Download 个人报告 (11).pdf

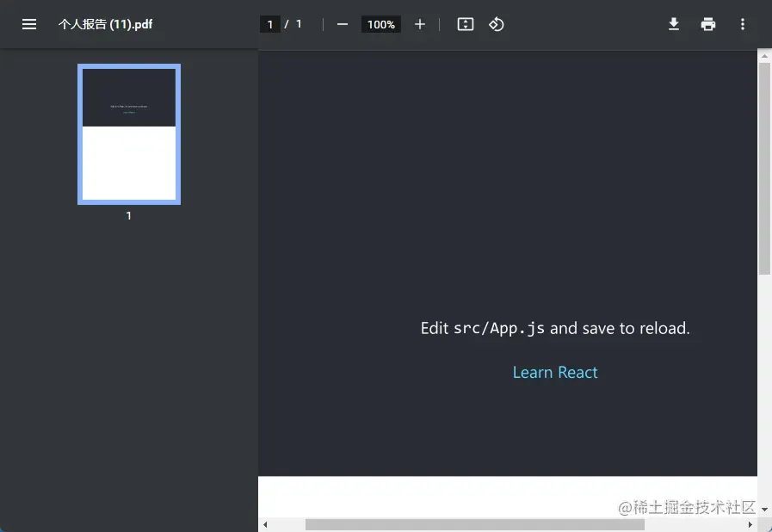point(674,24)
